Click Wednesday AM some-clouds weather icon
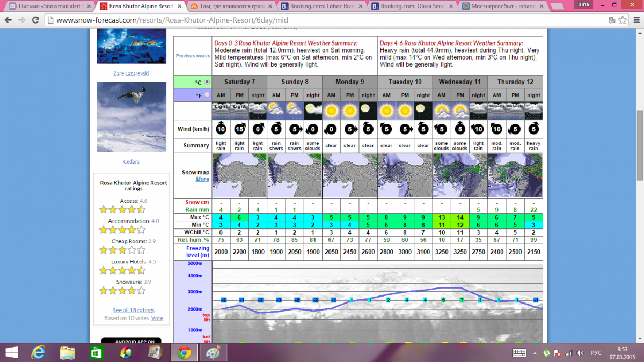644x362 pixels. (442, 110)
